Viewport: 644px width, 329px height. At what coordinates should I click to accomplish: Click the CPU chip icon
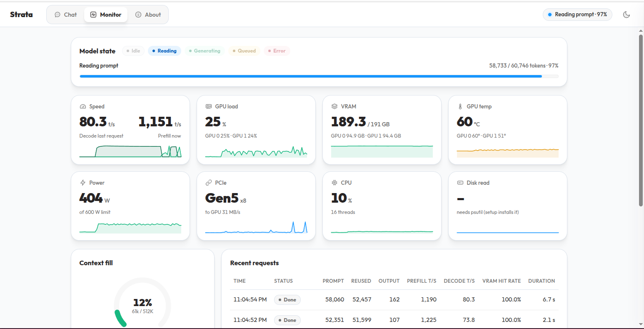(x=334, y=183)
